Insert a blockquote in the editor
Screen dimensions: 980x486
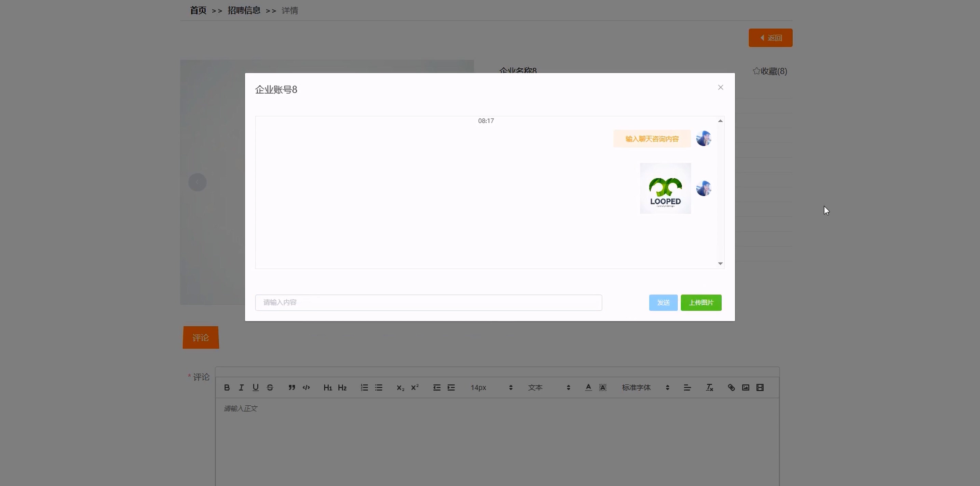tap(292, 388)
